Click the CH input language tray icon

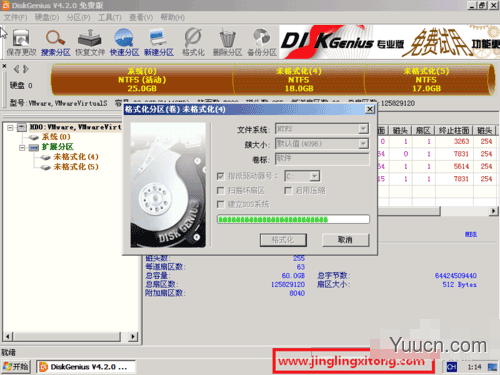[x=451, y=367]
